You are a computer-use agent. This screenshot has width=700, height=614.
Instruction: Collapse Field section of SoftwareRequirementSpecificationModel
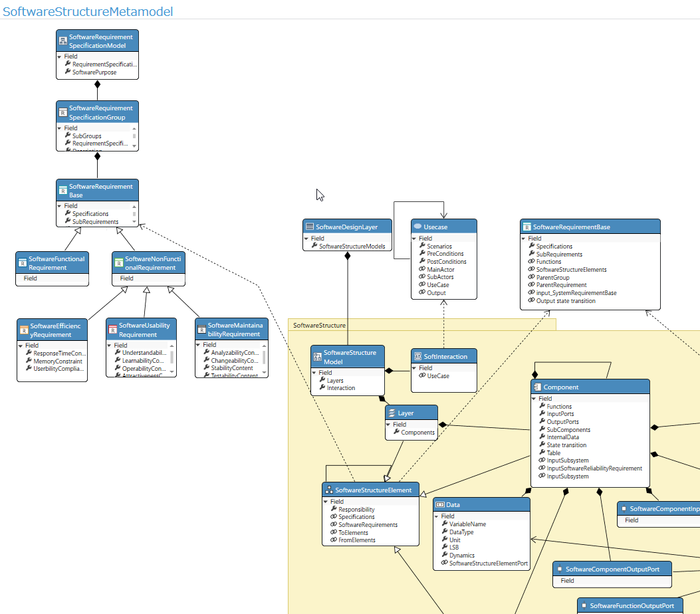tap(59, 56)
